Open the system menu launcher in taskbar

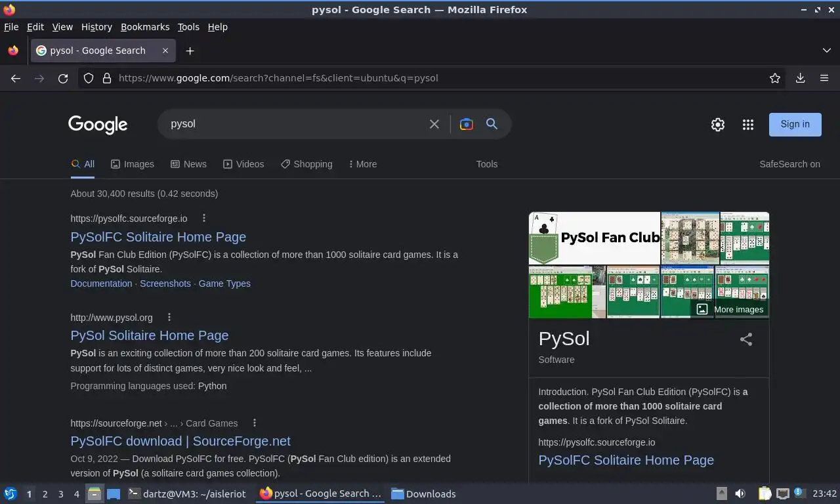(x=10, y=494)
